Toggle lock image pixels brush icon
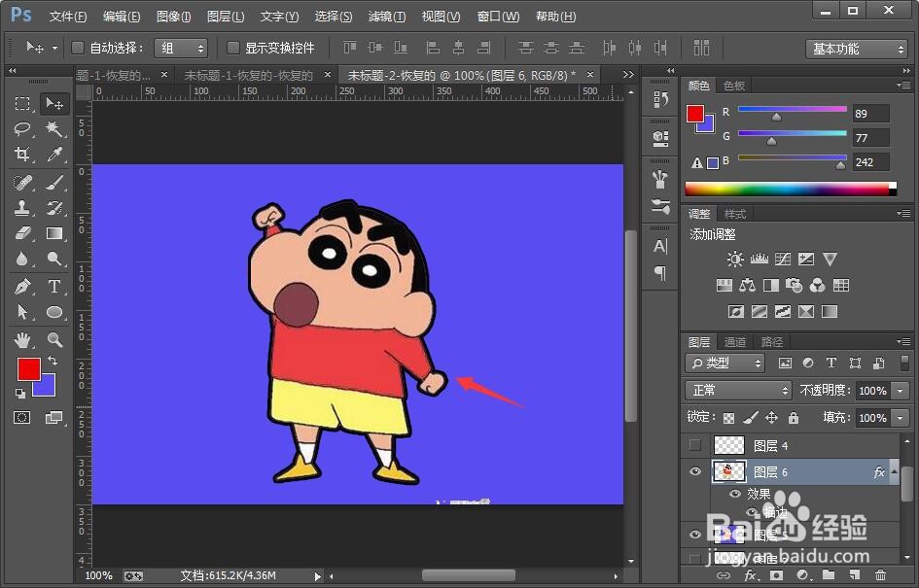Viewport: 919px width, 588px height. pyautogui.click(x=750, y=418)
